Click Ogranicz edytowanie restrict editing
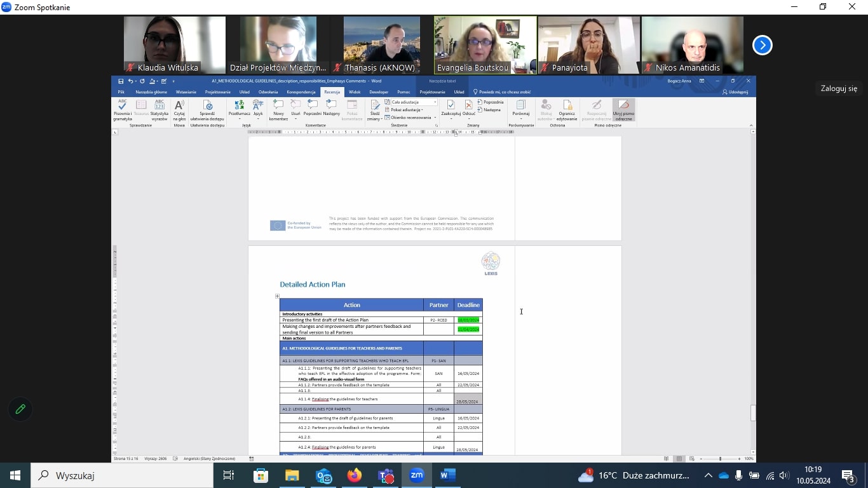The width and height of the screenshot is (868, 488). point(567,110)
